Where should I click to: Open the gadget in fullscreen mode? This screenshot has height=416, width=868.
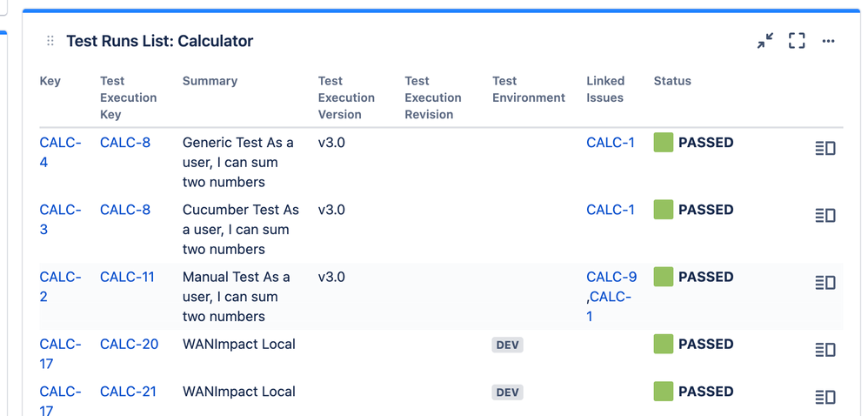tap(797, 40)
